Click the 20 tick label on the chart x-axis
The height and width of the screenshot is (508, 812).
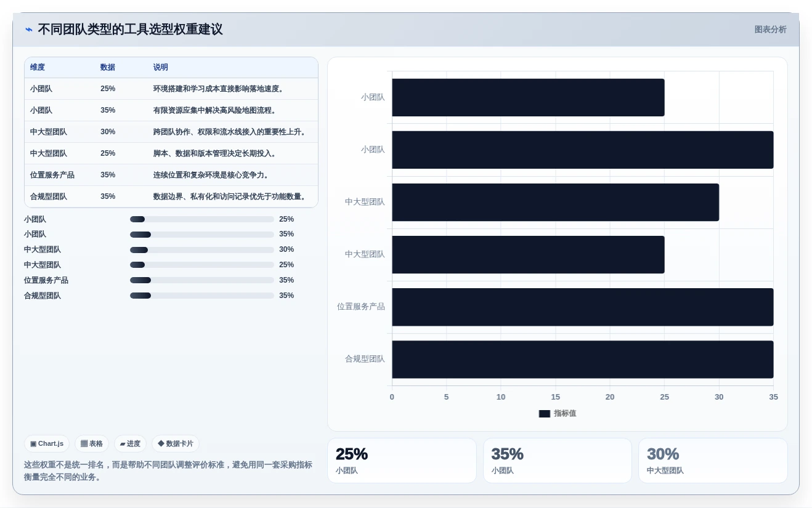coord(610,397)
